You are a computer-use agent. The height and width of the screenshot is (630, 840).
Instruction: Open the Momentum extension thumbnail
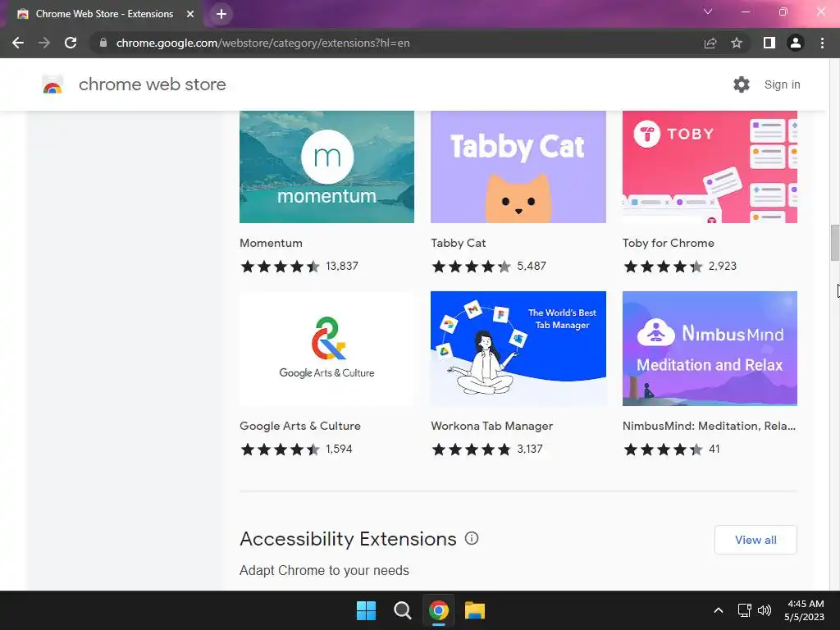coord(326,167)
